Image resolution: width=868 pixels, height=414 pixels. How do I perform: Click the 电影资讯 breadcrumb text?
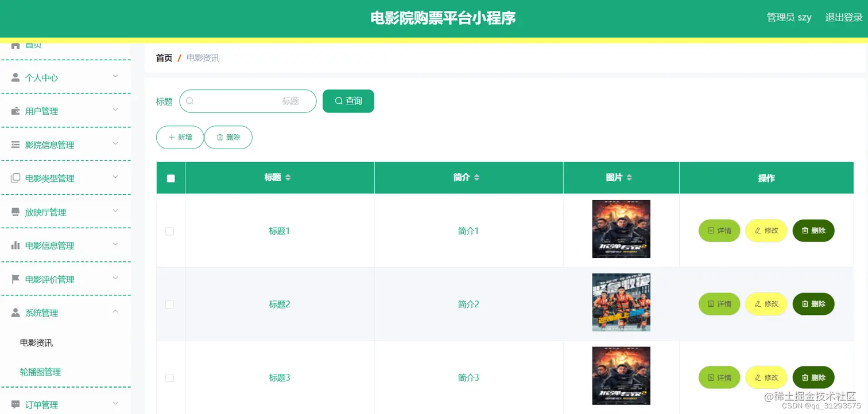click(x=203, y=58)
